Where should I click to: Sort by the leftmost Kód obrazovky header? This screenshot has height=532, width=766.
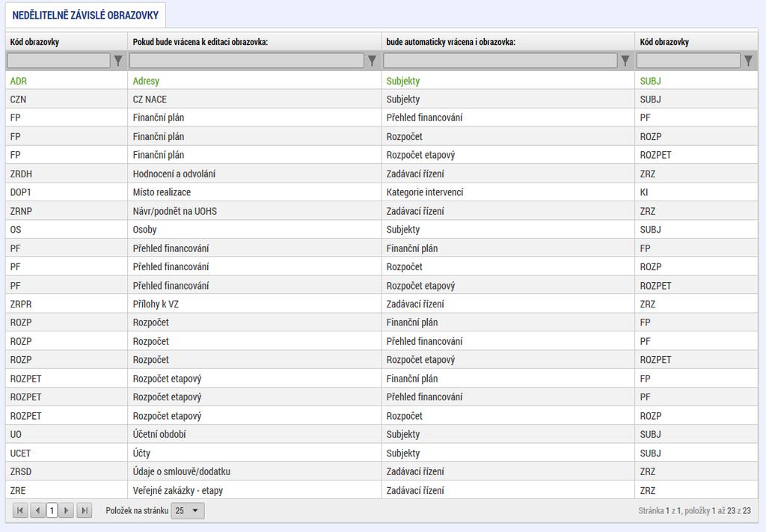click(x=34, y=42)
